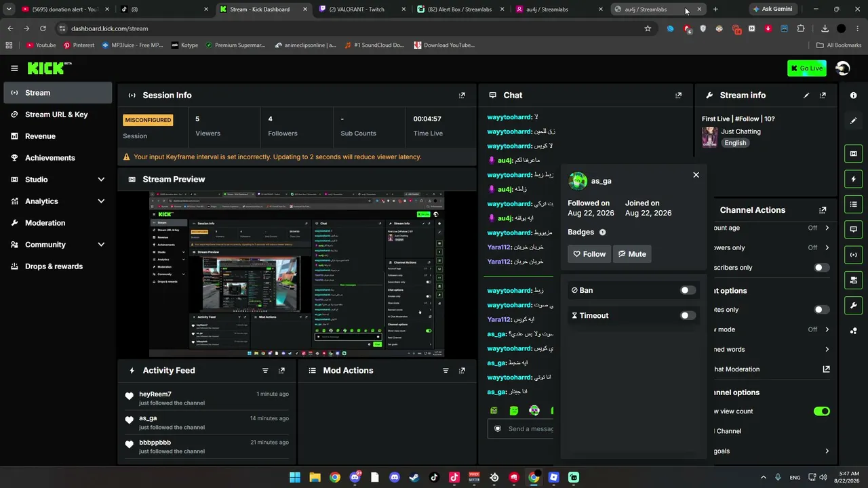Toggle Timeout for as_ga
868x488 pixels.
(688, 315)
